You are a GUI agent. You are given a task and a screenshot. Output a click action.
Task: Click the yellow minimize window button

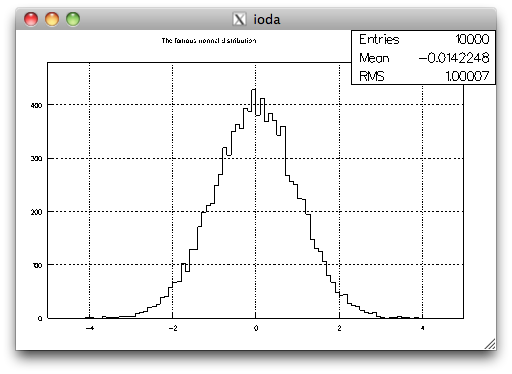(52, 19)
